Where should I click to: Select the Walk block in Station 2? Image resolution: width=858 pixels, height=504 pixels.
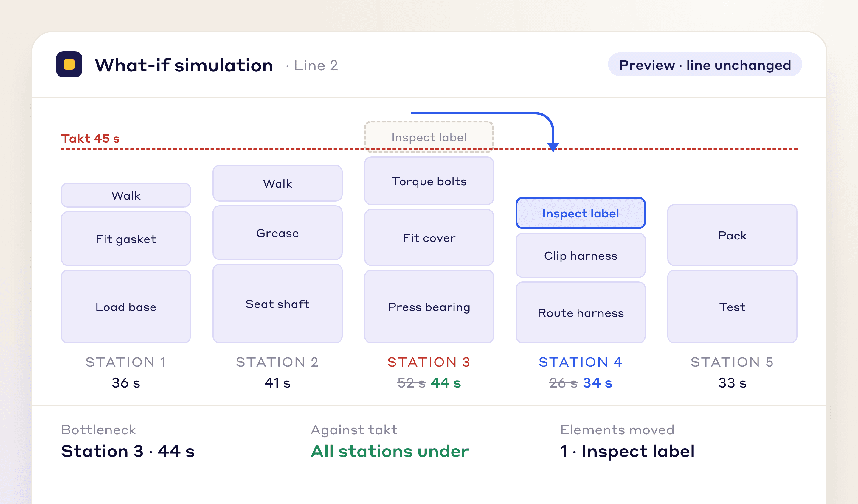[277, 183]
